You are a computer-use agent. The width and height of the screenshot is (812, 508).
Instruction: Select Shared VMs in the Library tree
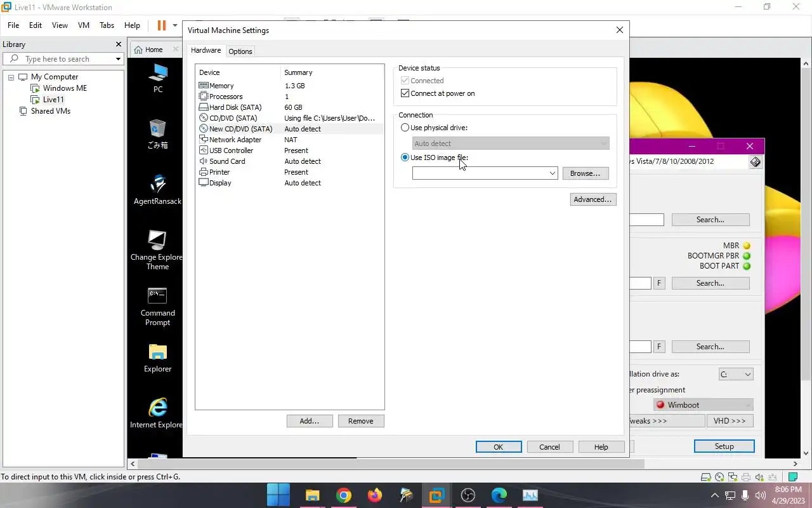51,111
